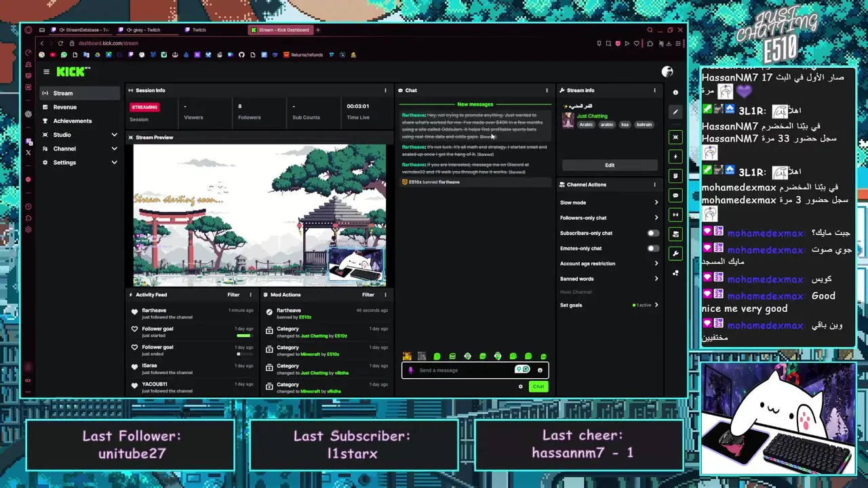Image resolution: width=868 pixels, height=488 pixels.
Task: Reload the browser page
Action: 60,43
